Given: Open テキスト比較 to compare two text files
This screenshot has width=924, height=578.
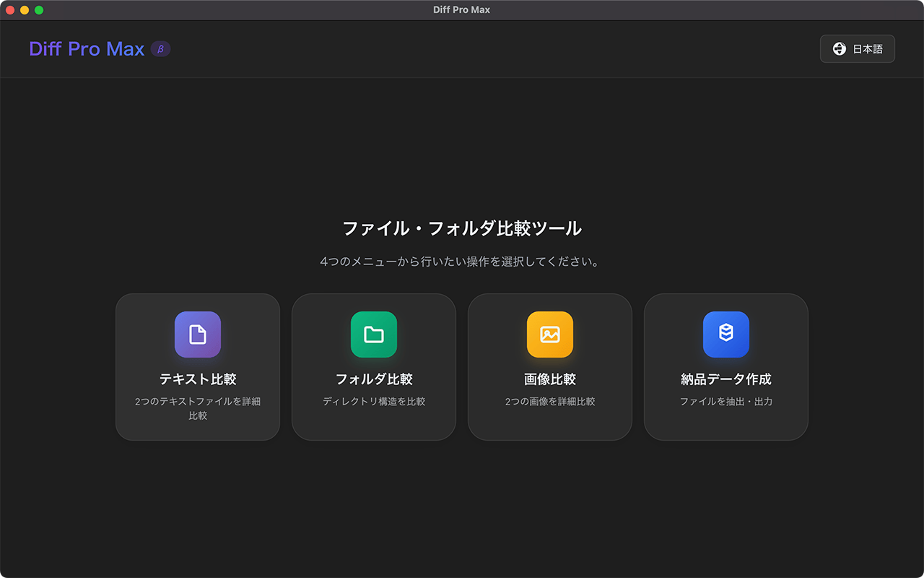Looking at the screenshot, I should 197,366.
